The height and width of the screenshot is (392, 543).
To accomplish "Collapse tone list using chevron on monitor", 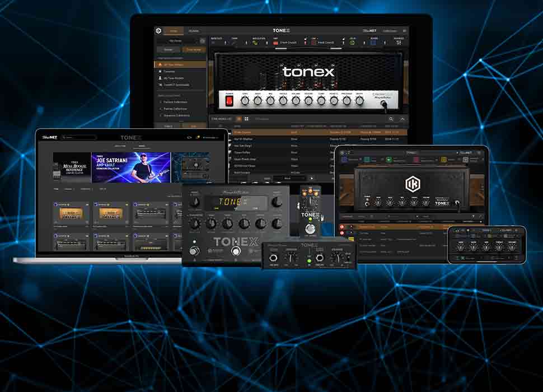I will pos(402,119).
